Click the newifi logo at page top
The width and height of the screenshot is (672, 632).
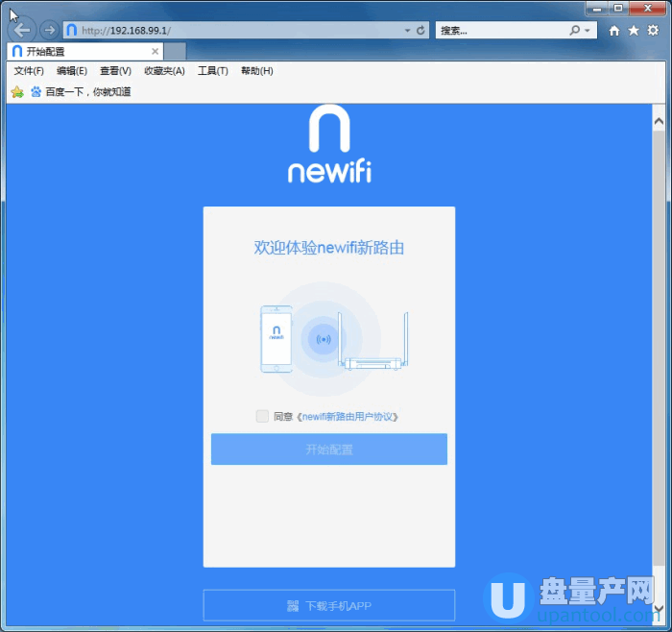click(x=329, y=145)
